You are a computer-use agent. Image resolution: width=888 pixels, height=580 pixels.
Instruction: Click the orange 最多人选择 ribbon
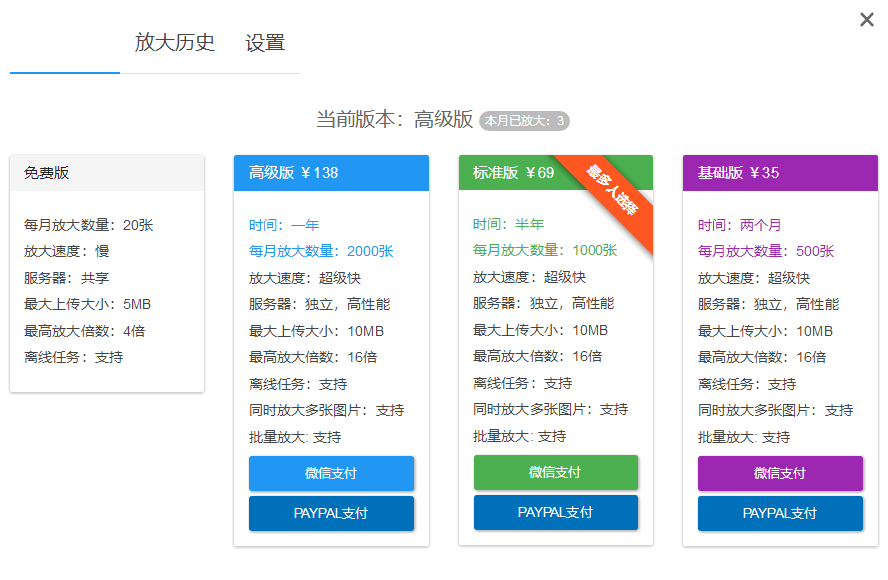click(x=613, y=189)
